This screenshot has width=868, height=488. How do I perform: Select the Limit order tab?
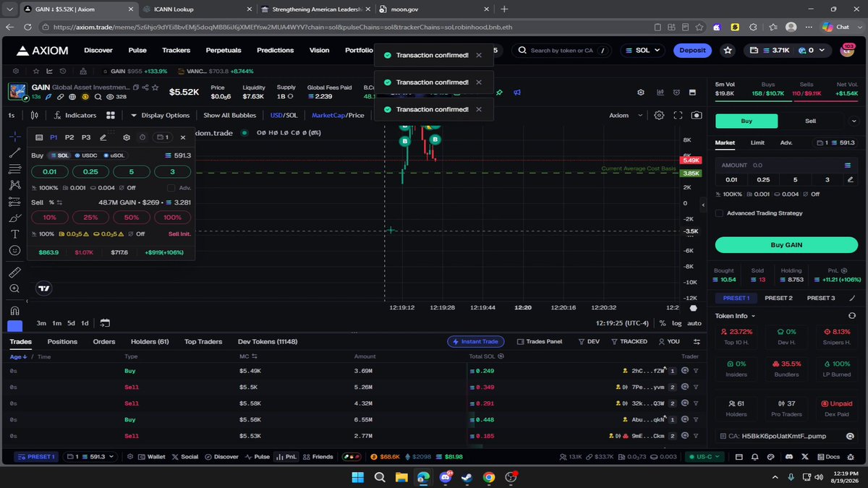pyautogui.click(x=757, y=143)
